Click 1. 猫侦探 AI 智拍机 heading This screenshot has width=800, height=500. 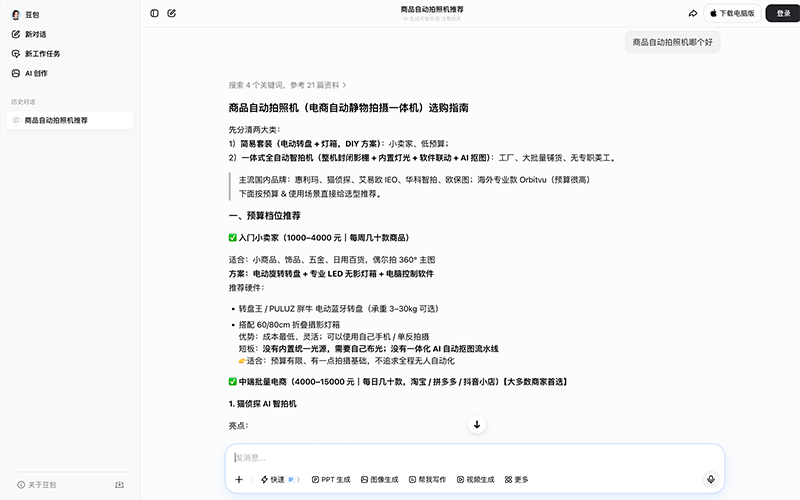tap(262, 404)
